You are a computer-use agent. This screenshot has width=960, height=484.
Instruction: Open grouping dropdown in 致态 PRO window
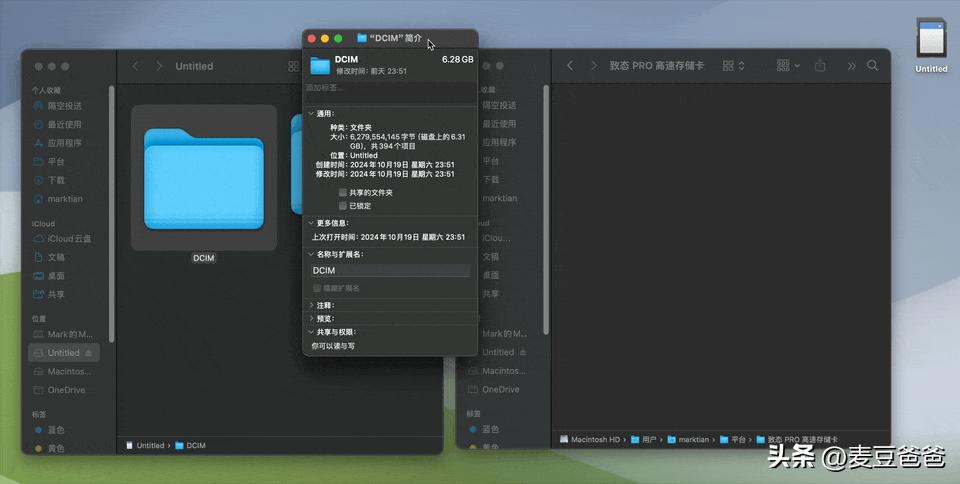(x=788, y=65)
